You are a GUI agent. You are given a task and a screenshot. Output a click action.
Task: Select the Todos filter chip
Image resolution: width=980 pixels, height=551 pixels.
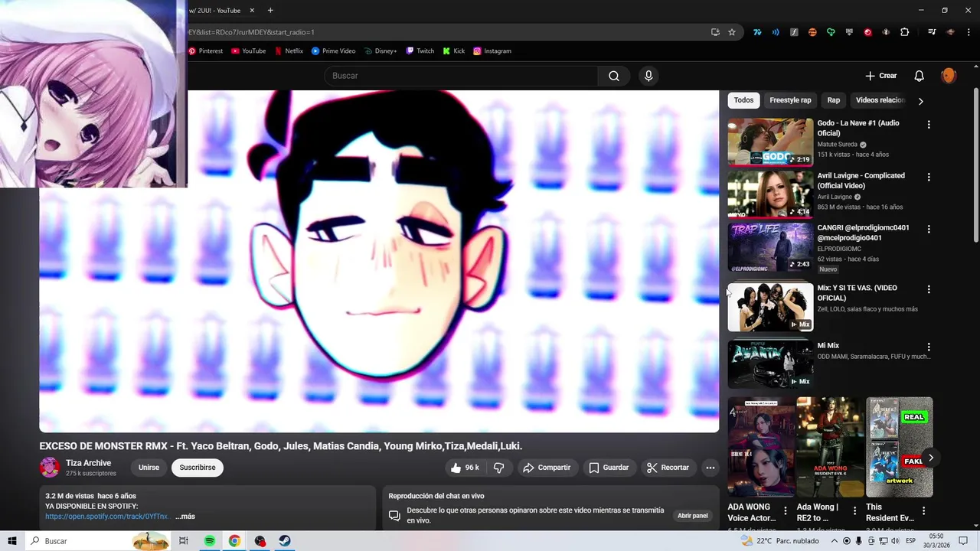click(743, 100)
